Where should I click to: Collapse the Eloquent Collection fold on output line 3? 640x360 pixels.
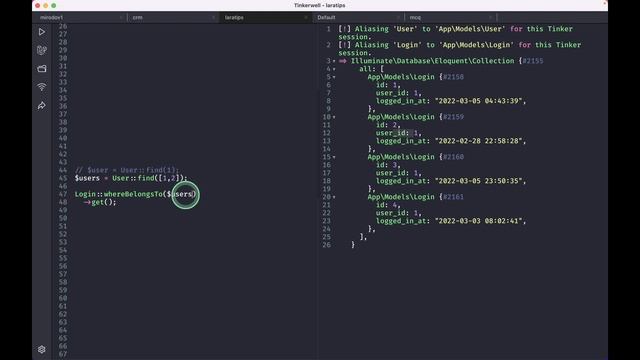tap(334, 61)
